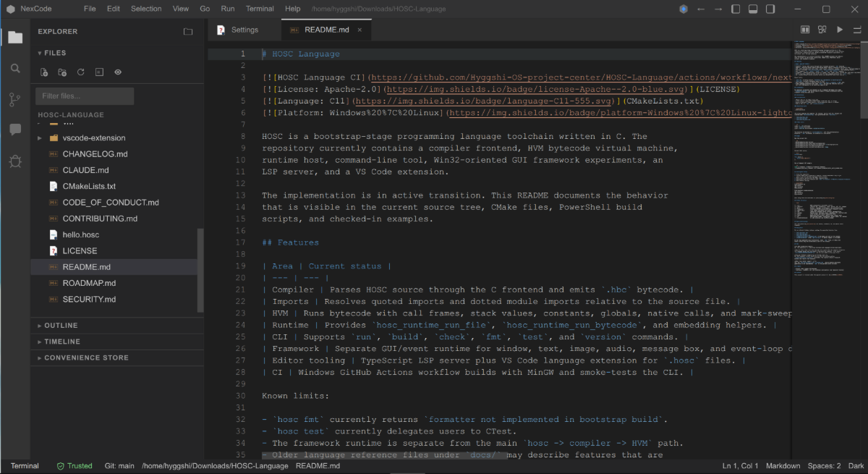Open the Explorer view in activity bar
This screenshot has width=868, height=474.
click(x=15, y=37)
